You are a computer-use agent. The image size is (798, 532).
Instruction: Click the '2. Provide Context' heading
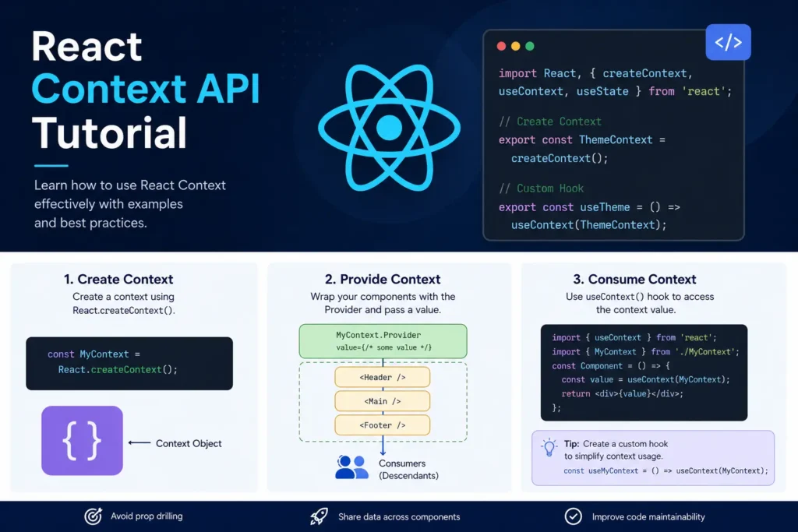(383, 279)
